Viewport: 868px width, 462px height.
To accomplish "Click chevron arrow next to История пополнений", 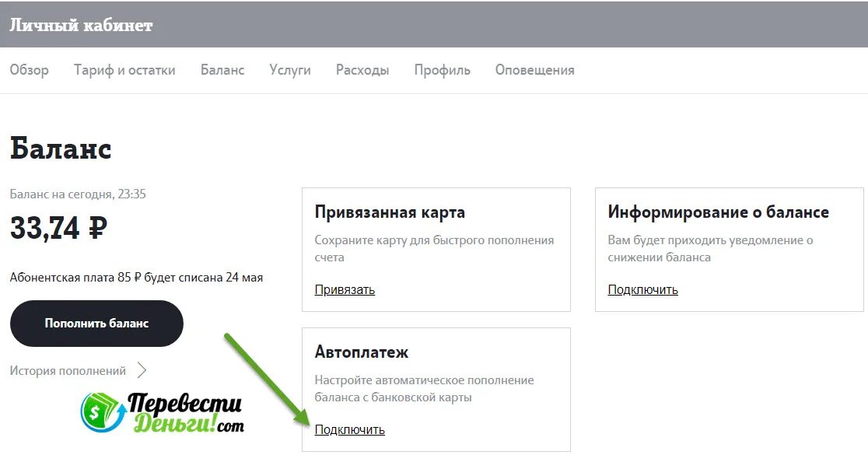I will tap(142, 370).
